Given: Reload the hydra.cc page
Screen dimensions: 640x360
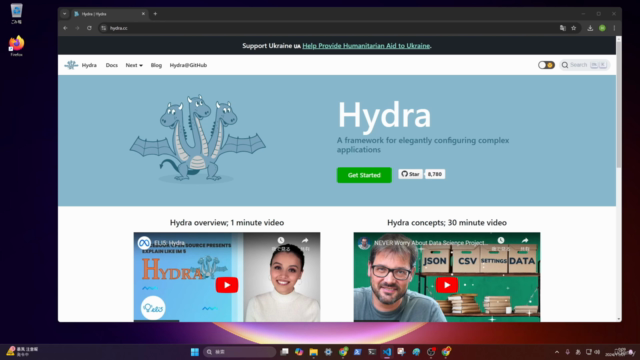Looking at the screenshot, I should 89,28.
